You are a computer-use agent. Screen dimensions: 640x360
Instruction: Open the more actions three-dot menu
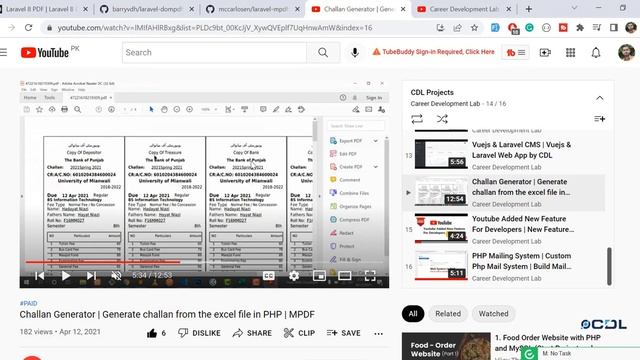pos(378,333)
